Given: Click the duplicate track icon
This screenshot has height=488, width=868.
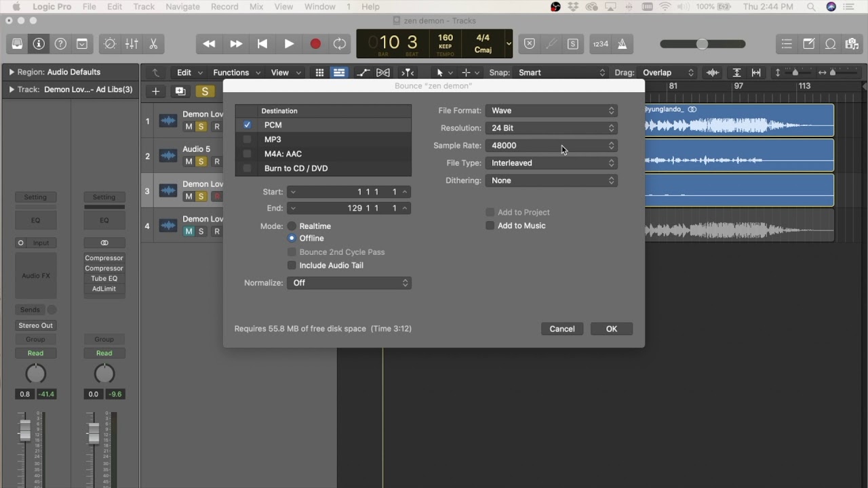Looking at the screenshot, I should 180,91.
